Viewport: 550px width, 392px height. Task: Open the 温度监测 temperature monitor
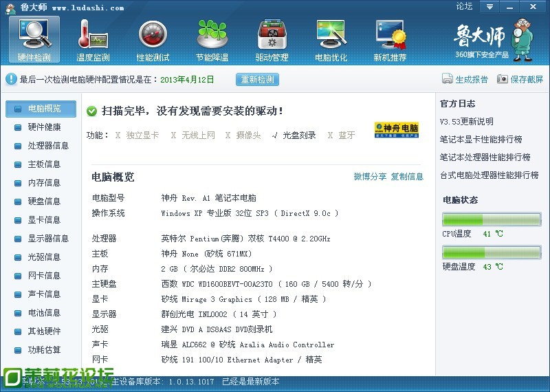(93, 40)
